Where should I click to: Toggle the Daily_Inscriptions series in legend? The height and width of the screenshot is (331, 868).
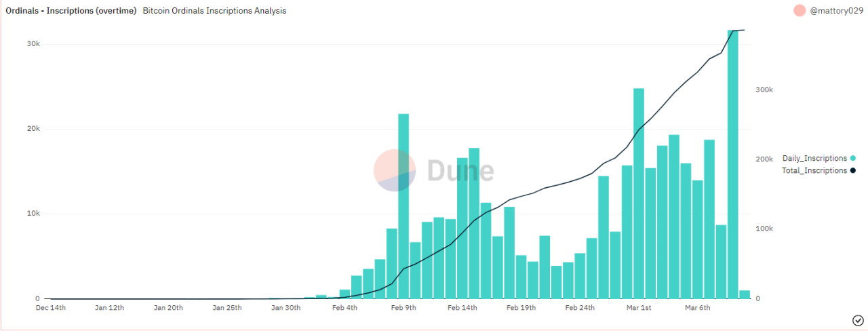coord(814,158)
